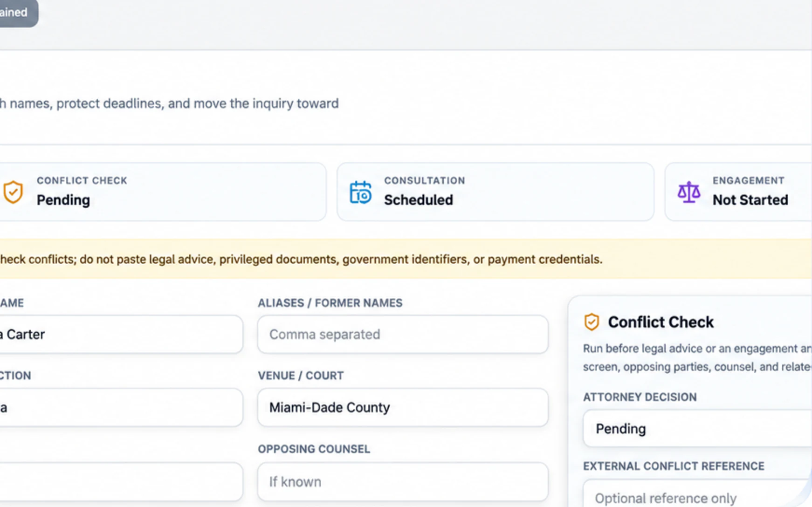Click the Conflict Check shield icon in status card
Image resolution: width=812 pixels, height=507 pixels.
[x=13, y=192]
